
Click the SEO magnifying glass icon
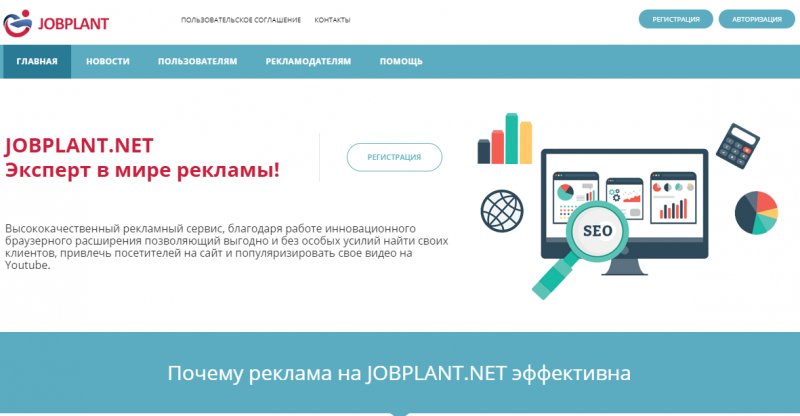(582, 248)
